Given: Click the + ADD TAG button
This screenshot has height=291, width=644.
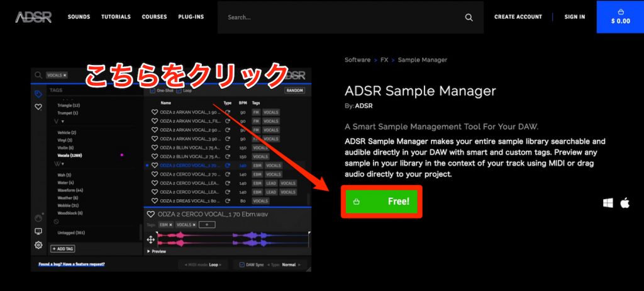Looking at the screenshot, I should click(x=62, y=249).
